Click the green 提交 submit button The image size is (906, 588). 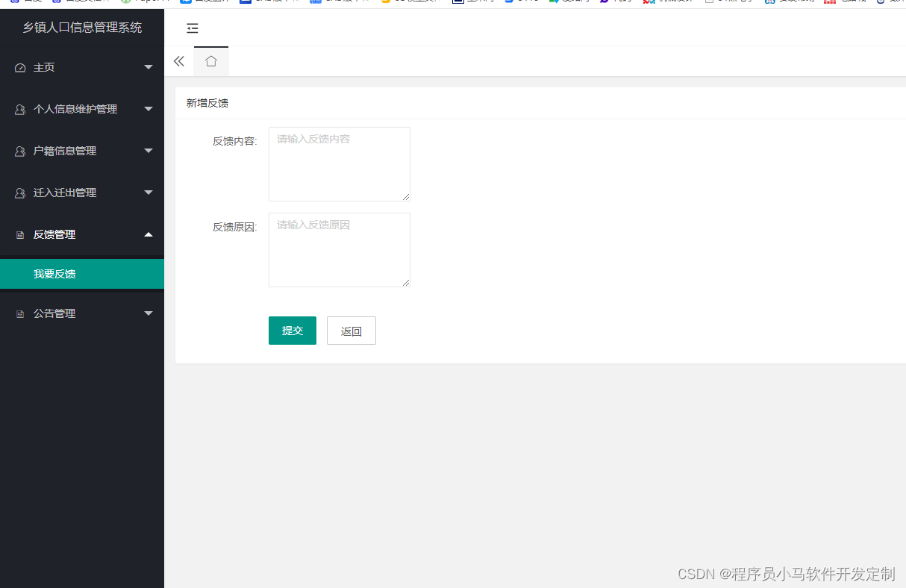point(292,330)
